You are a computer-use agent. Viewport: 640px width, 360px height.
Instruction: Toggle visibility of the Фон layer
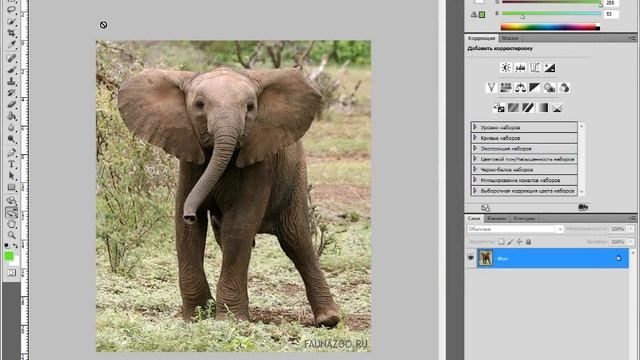tap(471, 258)
